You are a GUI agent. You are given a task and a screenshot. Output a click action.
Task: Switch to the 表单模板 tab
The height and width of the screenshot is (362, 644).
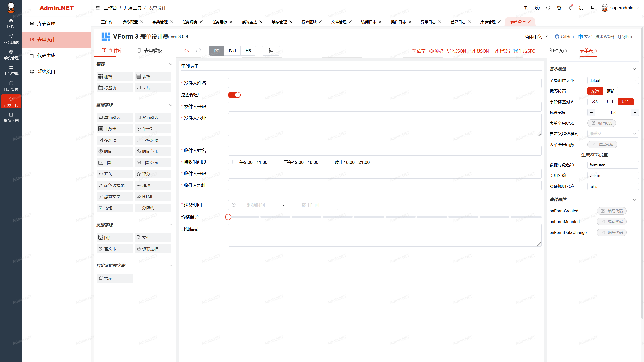149,51
